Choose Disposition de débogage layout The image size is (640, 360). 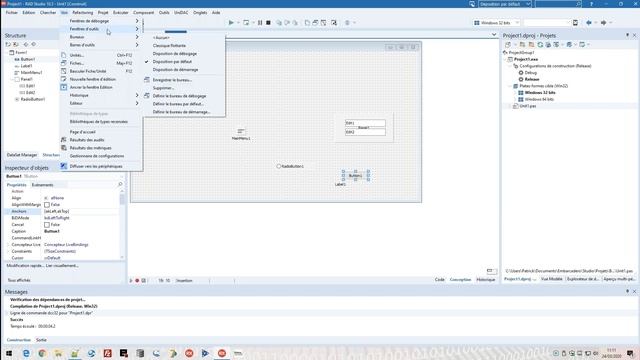(x=175, y=53)
